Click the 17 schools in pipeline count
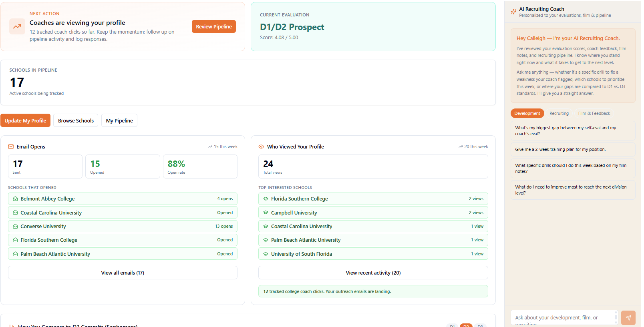The height and width of the screenshot is (327, 644). [17, 82]
